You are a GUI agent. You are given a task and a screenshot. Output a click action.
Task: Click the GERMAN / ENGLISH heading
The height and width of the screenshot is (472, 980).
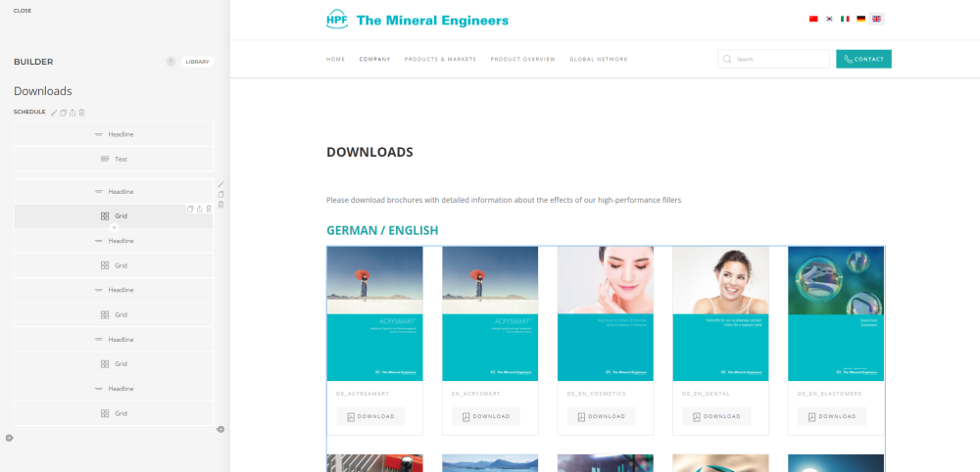click(x=382, y=230)
